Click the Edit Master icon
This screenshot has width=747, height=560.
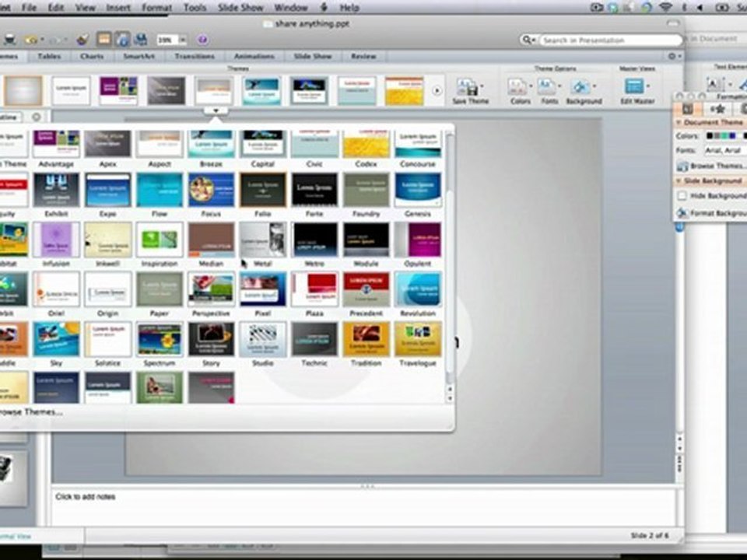(x=634, y=86)
